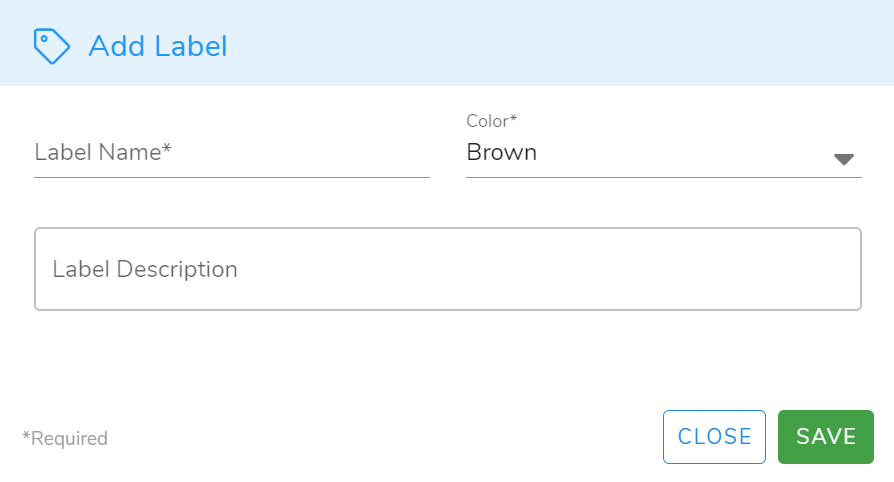Click the Add Label dialog title
The height and width of the screenshot is (482, 894).
click(x=158, y=46)
